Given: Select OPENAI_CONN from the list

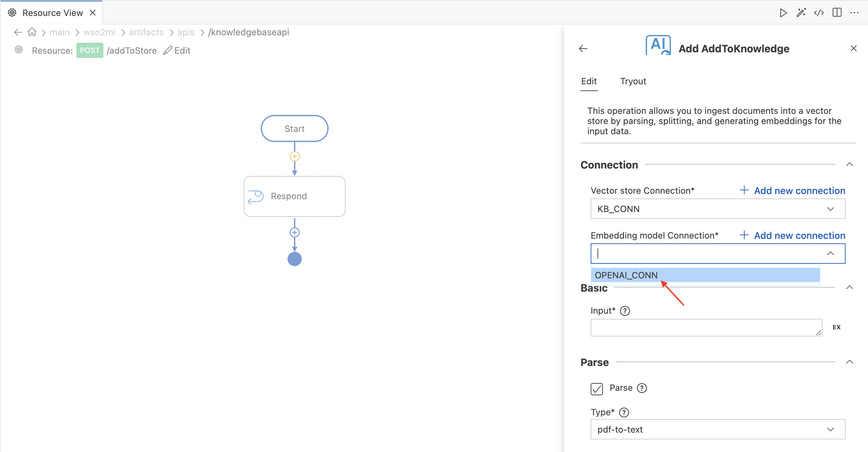Looking at the screenshot, I should click(706, 275).
